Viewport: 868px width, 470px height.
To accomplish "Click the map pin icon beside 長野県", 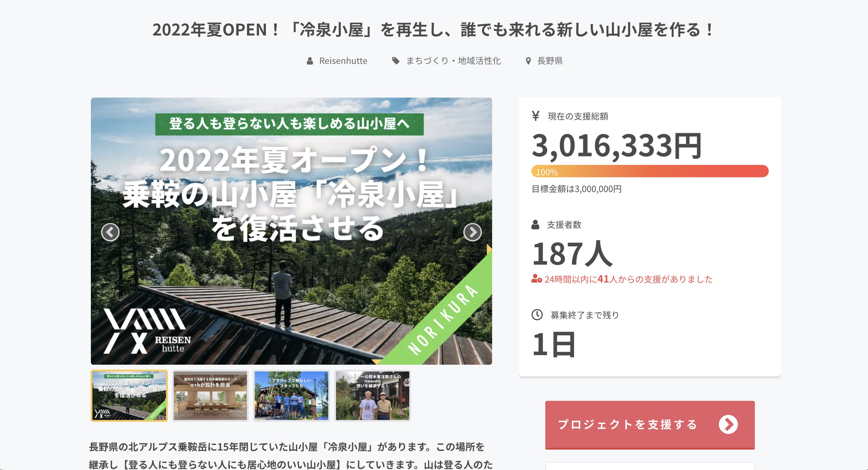I will coord(528,61).
